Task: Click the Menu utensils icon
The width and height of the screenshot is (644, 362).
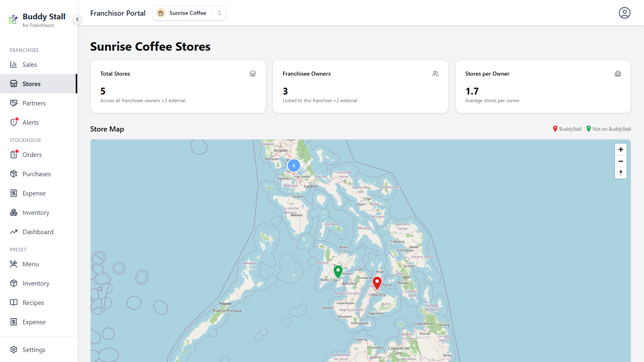Action: (x=14, y=264)
